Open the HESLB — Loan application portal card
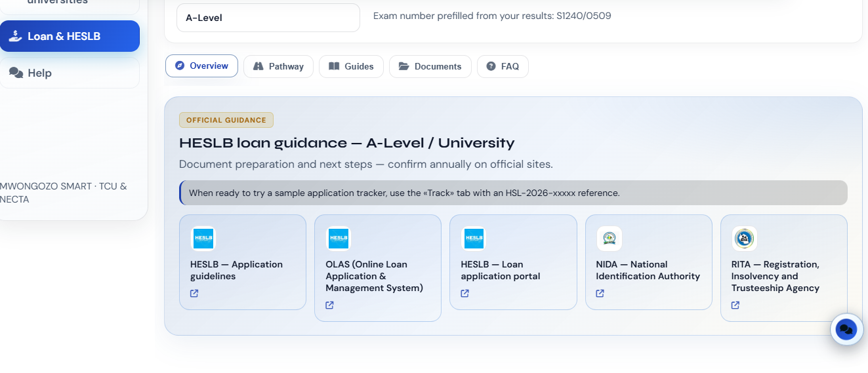Image resolution: width=868 pixels, height=373 pixels. tap(513, 262)
